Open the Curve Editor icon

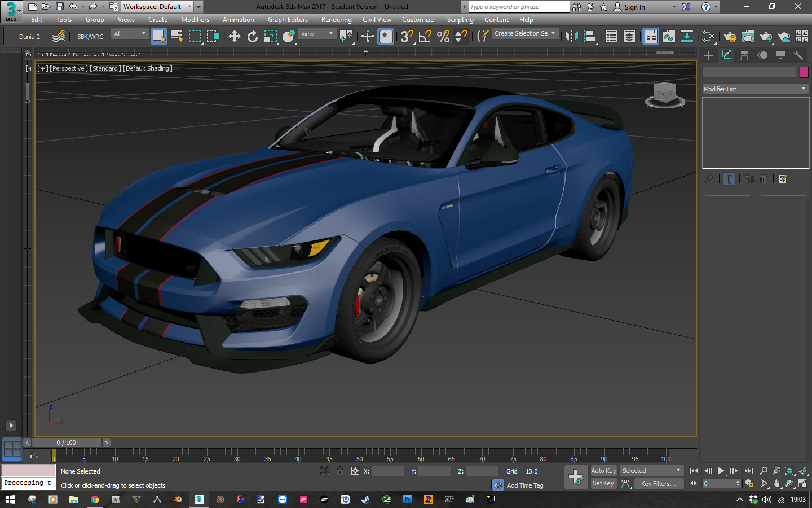669,37
